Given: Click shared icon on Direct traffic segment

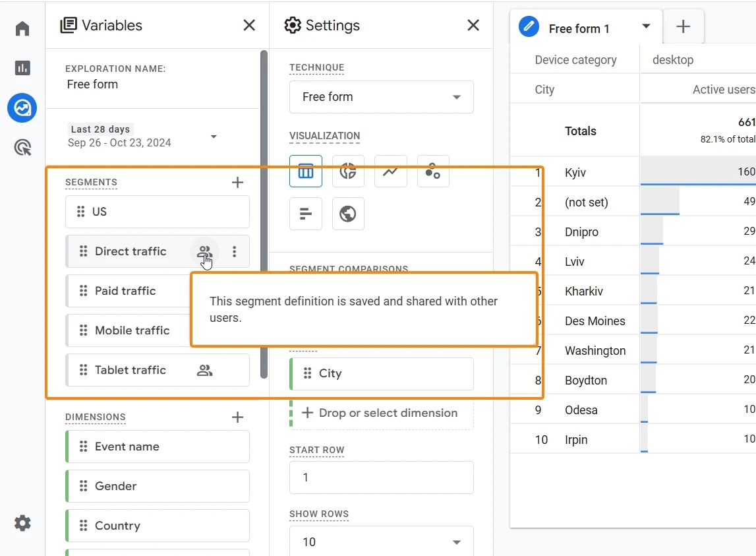Looking at the screenshot, I should point(204,251).
